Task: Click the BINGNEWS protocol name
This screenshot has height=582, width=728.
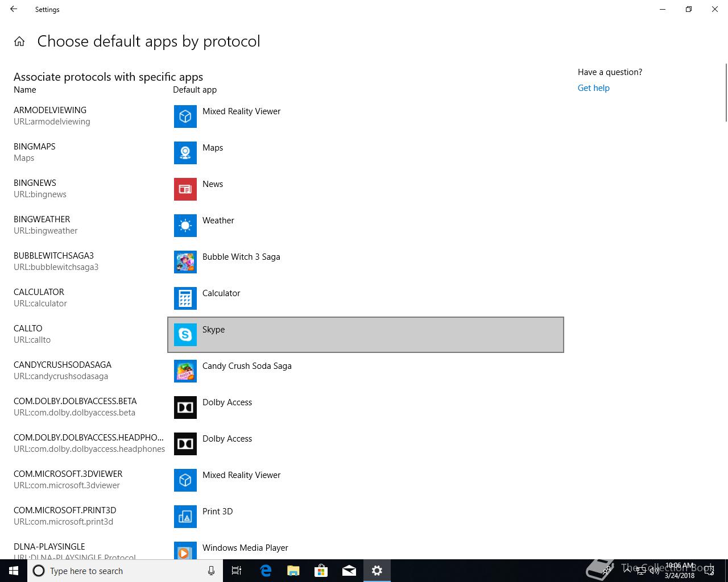Action: click(x=35, y=183)
